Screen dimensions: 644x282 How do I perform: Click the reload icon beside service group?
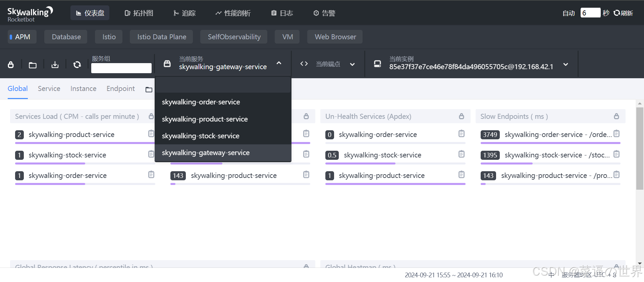point(77,64)
